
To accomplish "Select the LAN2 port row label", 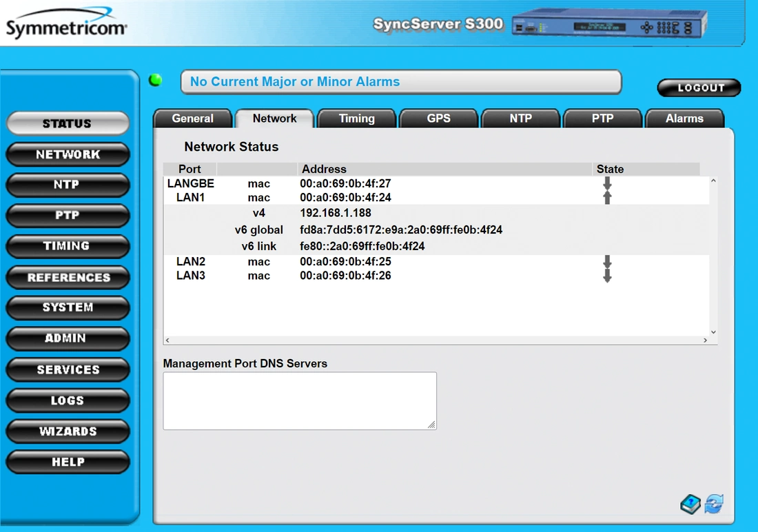I will pyautogui.click(x=190, y=262).
